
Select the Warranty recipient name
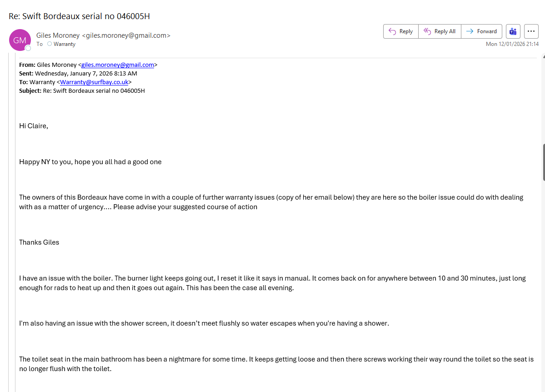[x=65, y=44]
